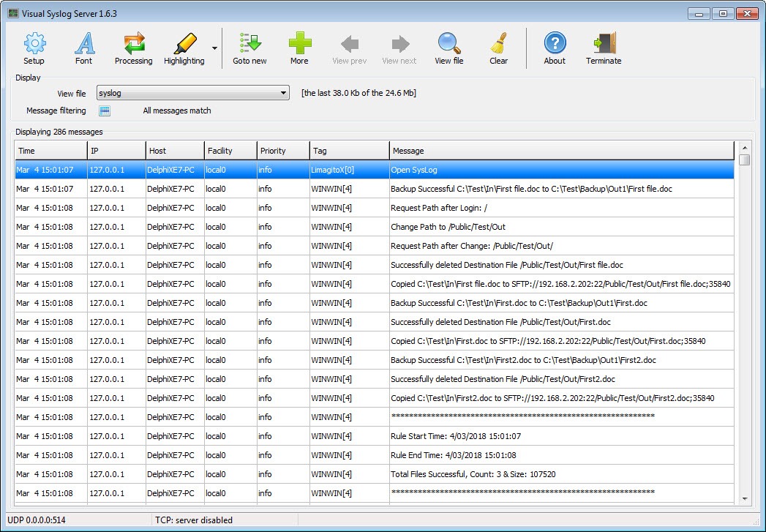Select the 'Open SysLog' message row
Viewport: 766px width, 532px height.
[375, 170]
